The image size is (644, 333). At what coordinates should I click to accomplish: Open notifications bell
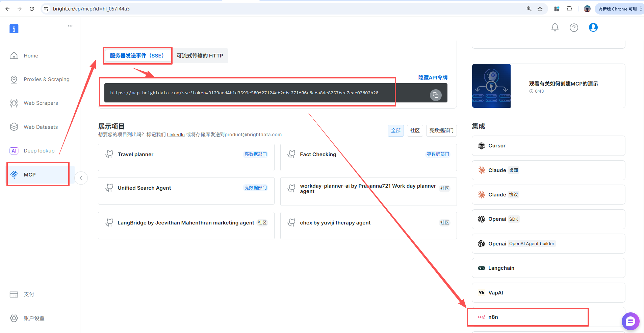[x=555, y=27]
